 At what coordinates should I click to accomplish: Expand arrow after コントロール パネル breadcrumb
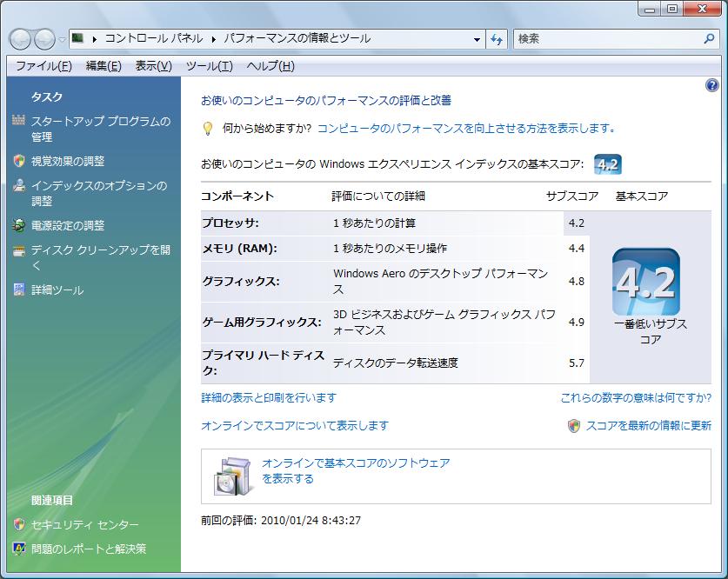214,39
